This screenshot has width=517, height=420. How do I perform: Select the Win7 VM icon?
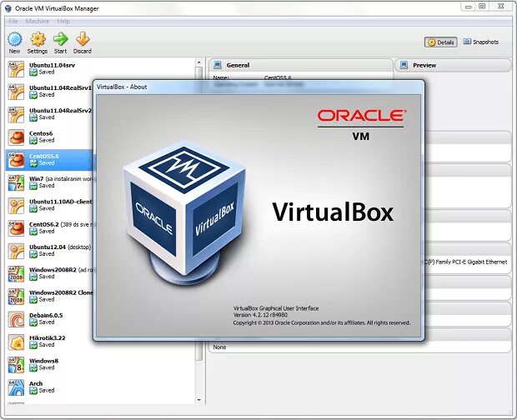(x=16, y=182)
